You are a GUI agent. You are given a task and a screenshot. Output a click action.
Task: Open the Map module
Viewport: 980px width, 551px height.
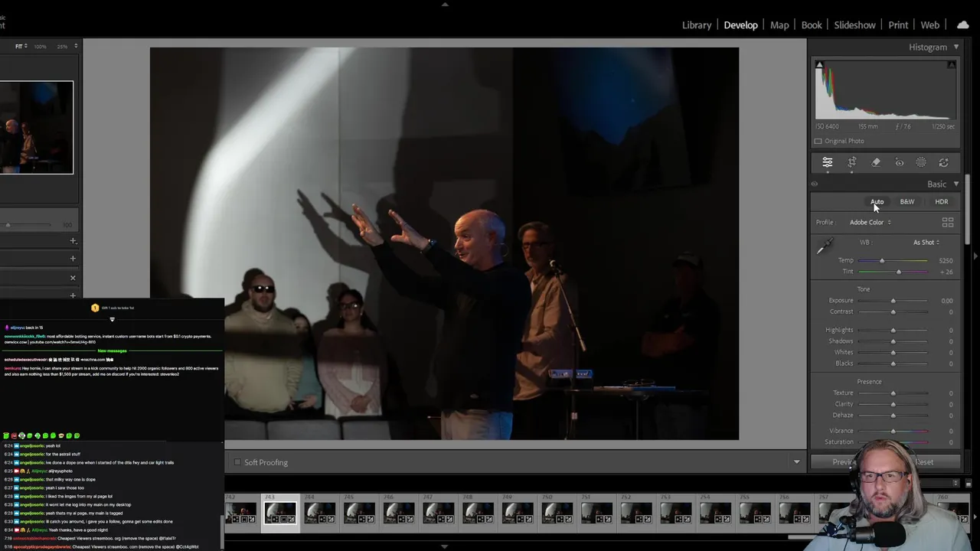pyautogui.click(x=779, y=24)
